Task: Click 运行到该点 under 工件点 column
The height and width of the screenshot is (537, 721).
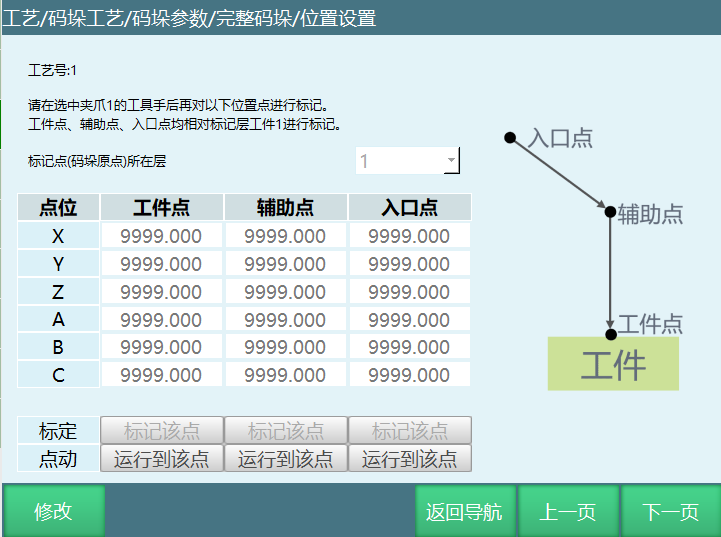Action: [161, 459]
